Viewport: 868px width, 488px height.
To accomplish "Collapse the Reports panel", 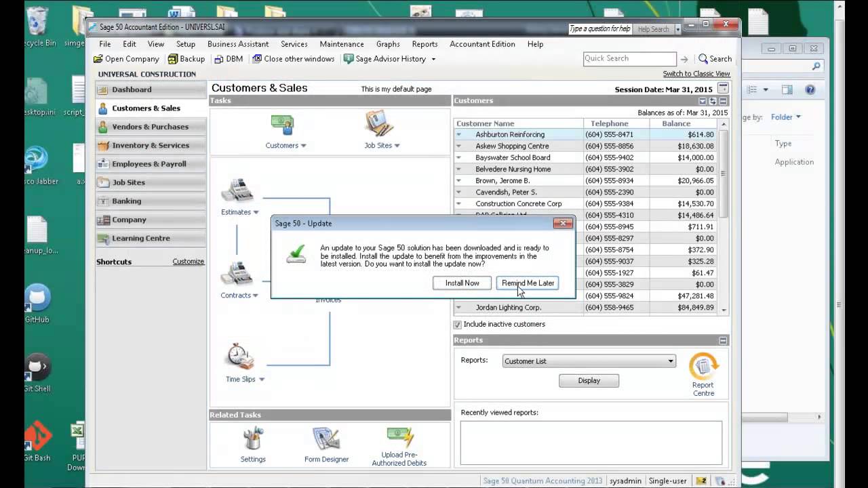I will 723,341.
